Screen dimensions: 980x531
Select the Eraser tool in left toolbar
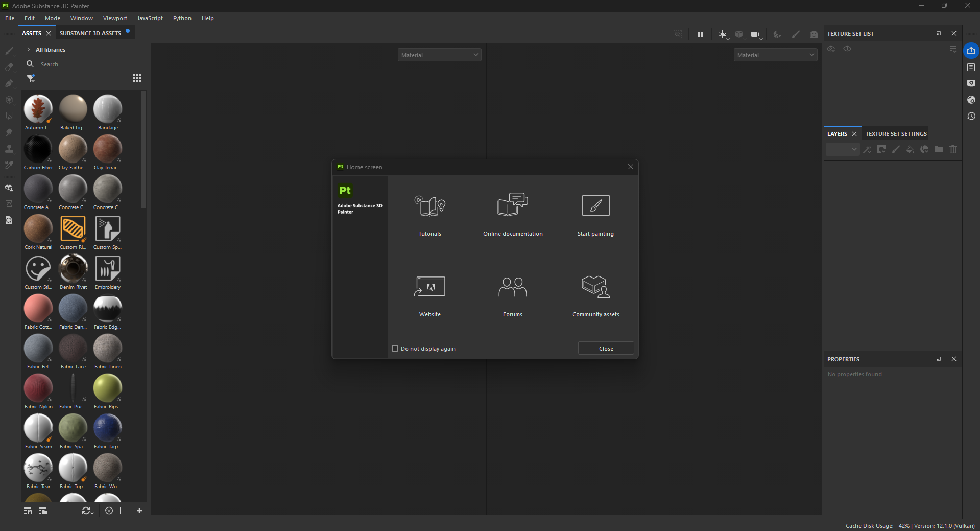(9, 67)
